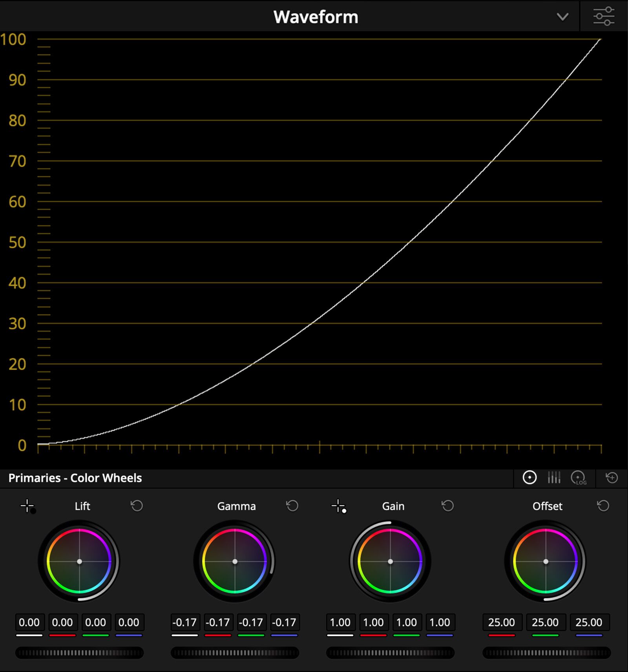Click the Waveform title to change scope

click(x=316, y=16)
